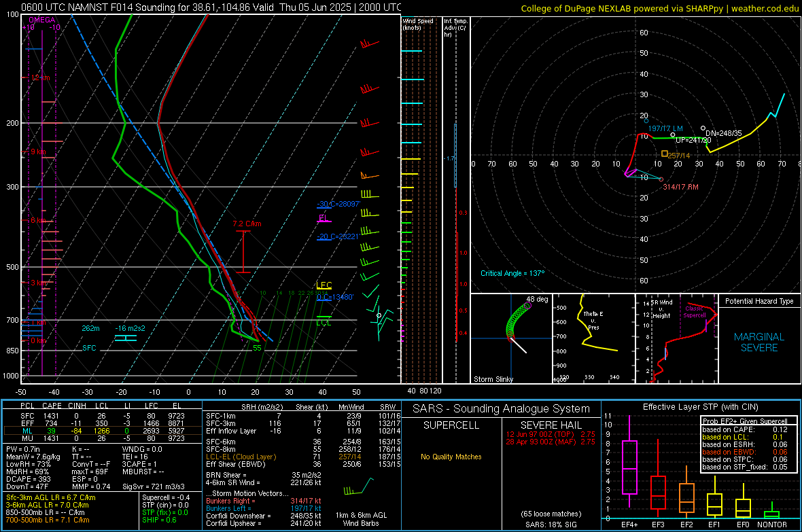Click the (65 loose matches) text
Screen dimensions: 802x532
tap(551, 514)
